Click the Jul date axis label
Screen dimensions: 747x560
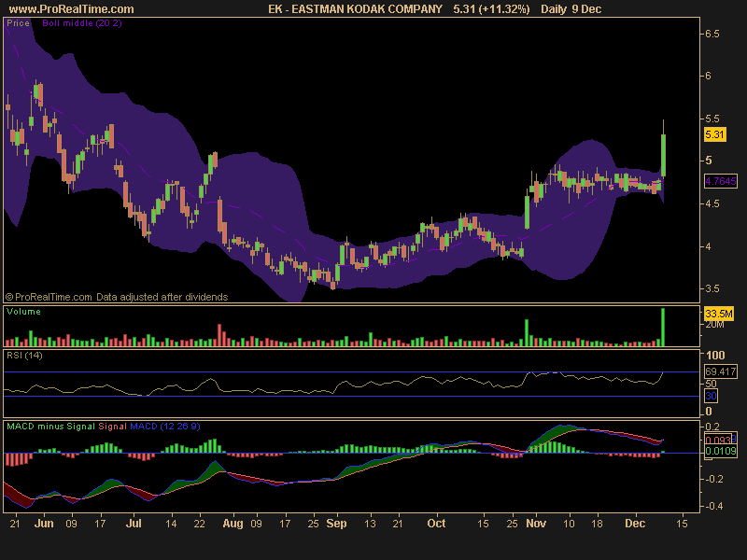134,524
